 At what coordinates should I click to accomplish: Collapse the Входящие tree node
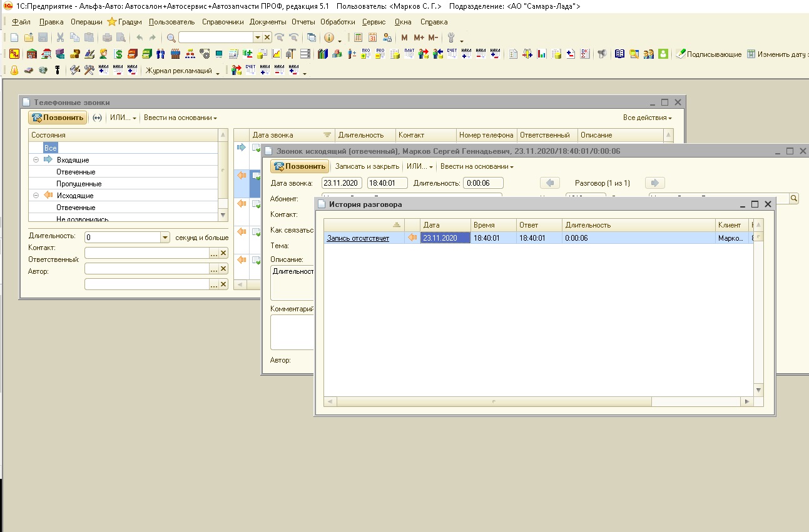click(x=36, y=160)
